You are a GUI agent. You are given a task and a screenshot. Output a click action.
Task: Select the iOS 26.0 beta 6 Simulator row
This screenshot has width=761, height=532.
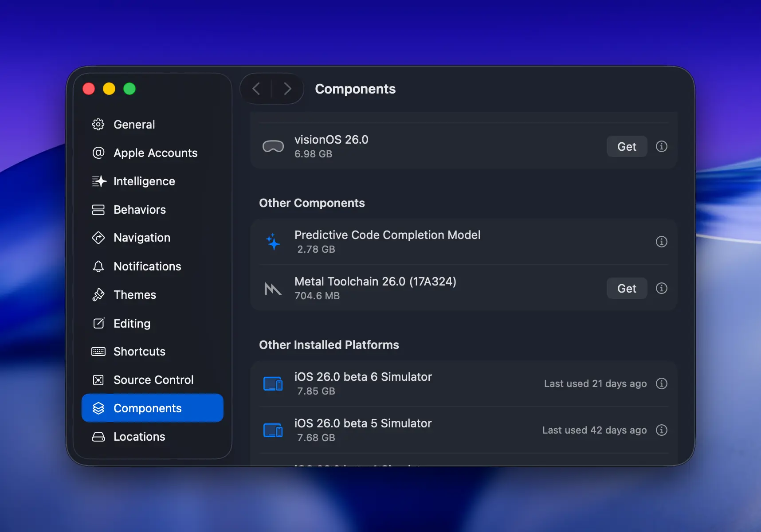coord(399,383)
